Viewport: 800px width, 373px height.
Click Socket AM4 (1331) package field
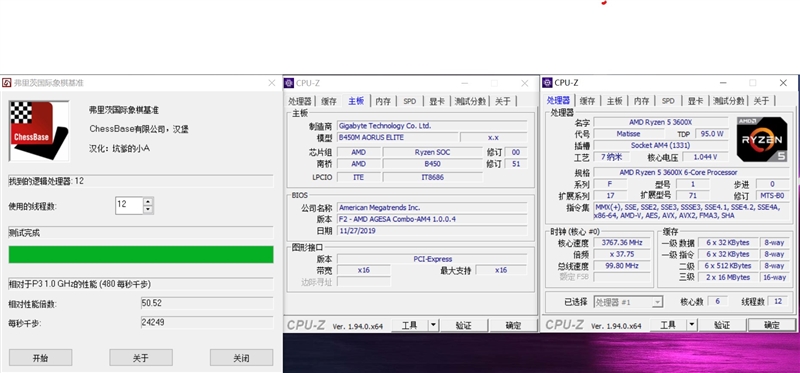[661, 145]
